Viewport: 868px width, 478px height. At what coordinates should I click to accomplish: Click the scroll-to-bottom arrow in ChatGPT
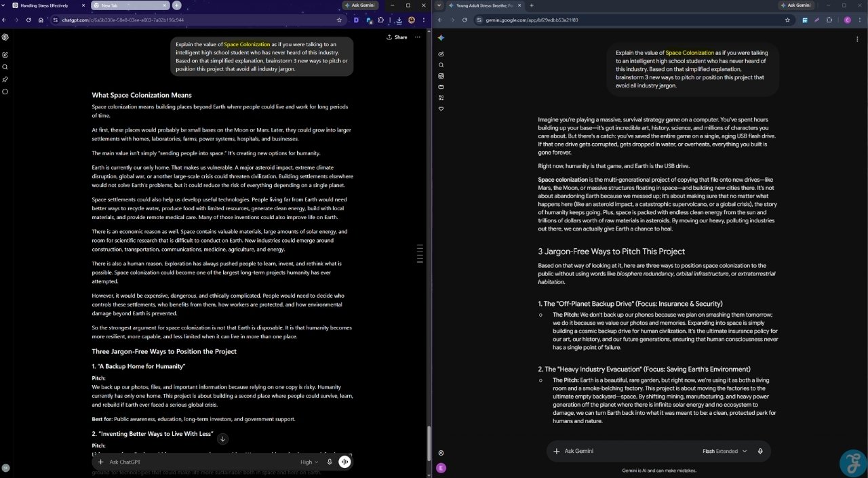coord(222,439)
